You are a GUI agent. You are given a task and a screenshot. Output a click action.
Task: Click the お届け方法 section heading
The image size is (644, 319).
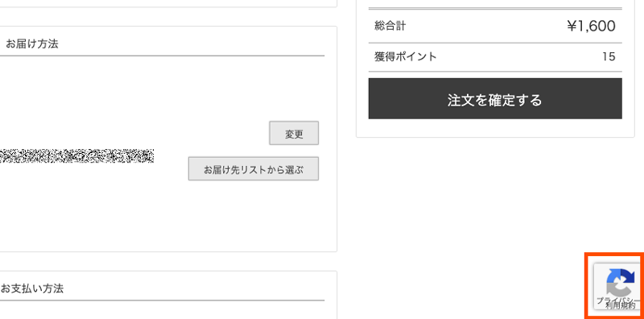coord(32,44)
